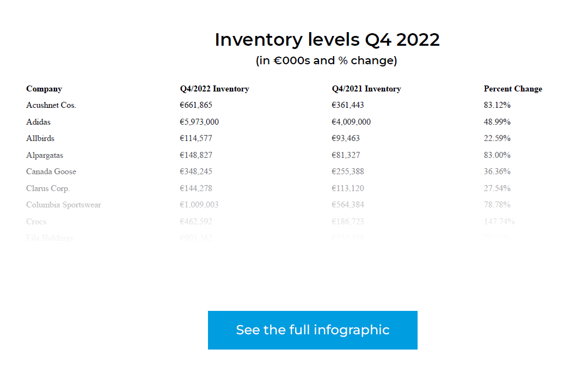Click the 147.74% percent change for Crocs

click(499, 222)
